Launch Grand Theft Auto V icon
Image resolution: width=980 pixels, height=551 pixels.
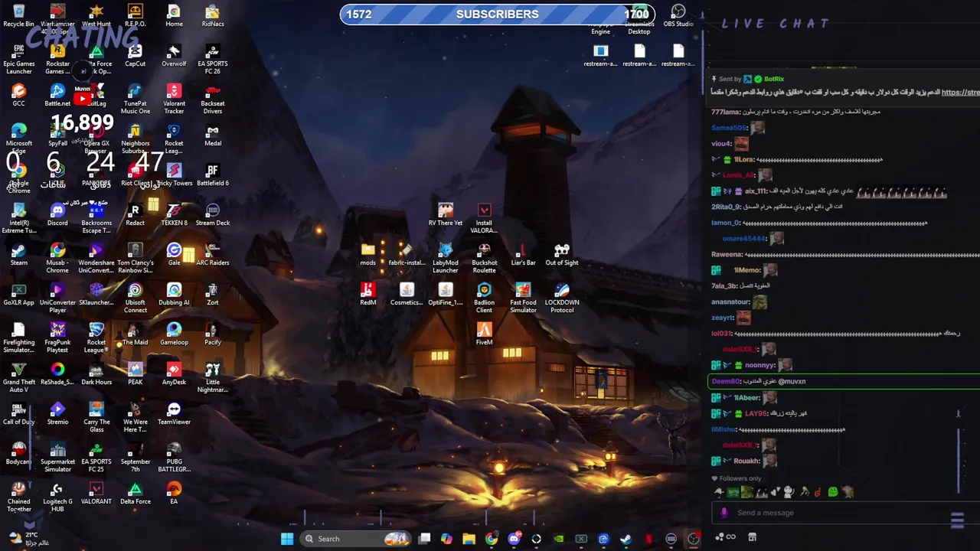[x=18, y=377]
